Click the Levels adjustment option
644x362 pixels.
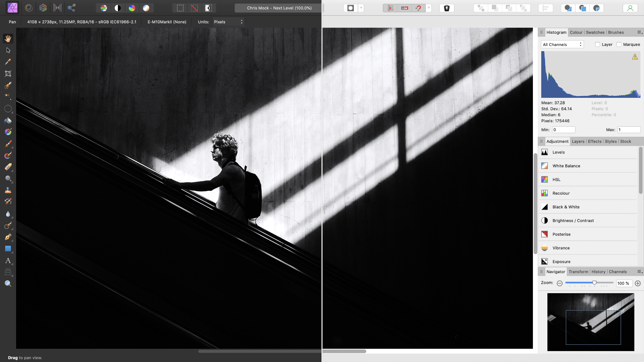pos(558,152)
